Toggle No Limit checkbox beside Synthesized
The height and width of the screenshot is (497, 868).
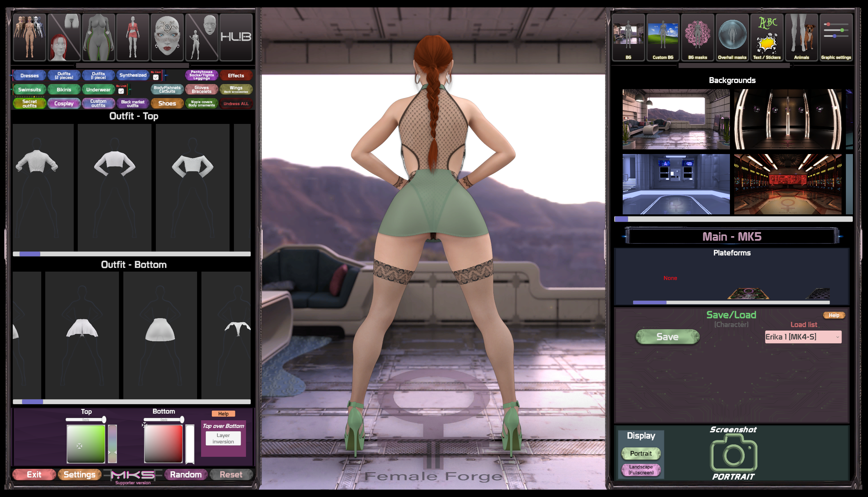pos(156,77)
